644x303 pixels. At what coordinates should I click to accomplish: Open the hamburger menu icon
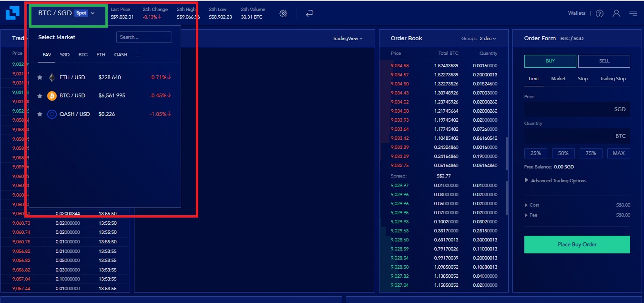click(633, 13)
